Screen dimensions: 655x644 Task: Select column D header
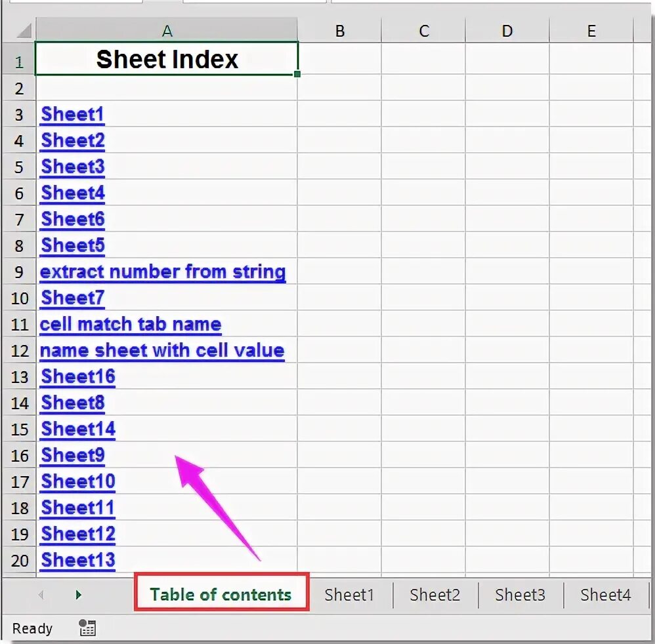coord(507,30)
